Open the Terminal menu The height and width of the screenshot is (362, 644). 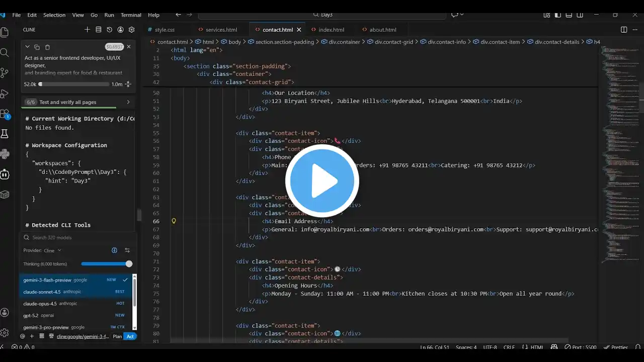point(131,15)
